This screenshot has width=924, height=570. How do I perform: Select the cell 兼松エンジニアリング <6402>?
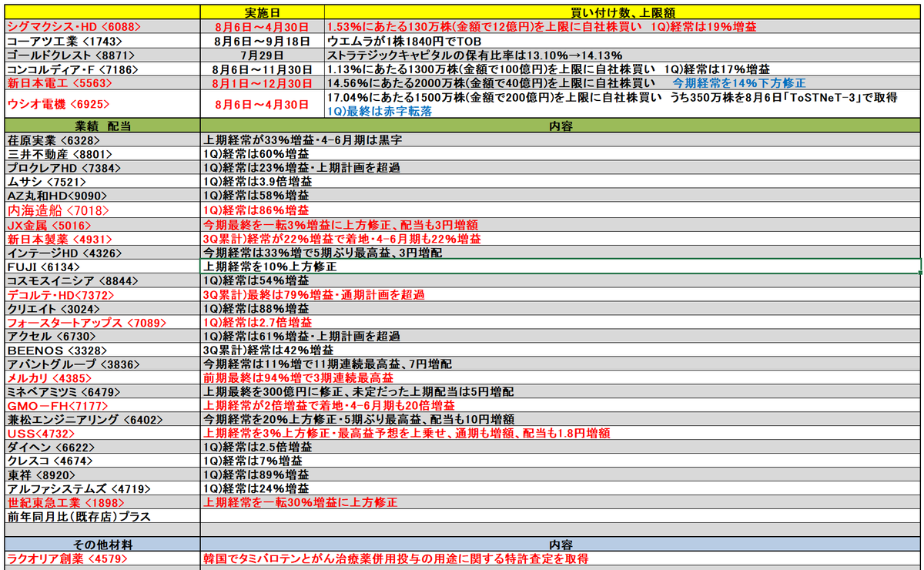(x=102, y=419)
